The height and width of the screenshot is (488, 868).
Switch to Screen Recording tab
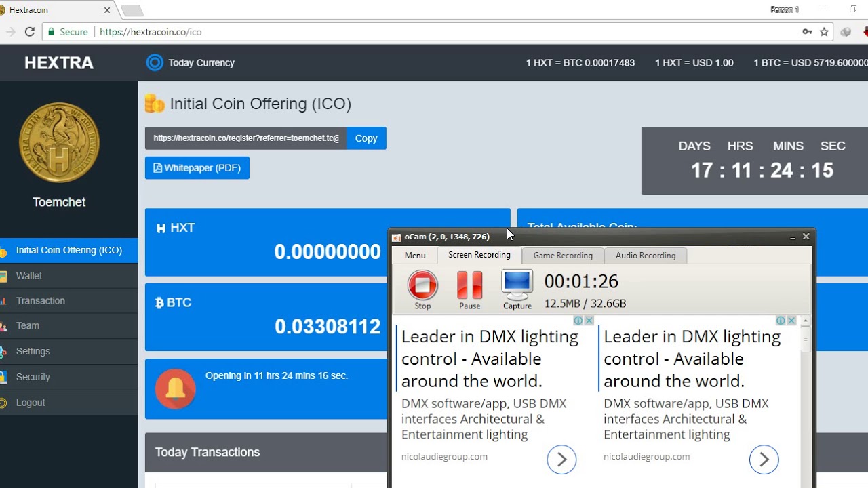point(479,255)
